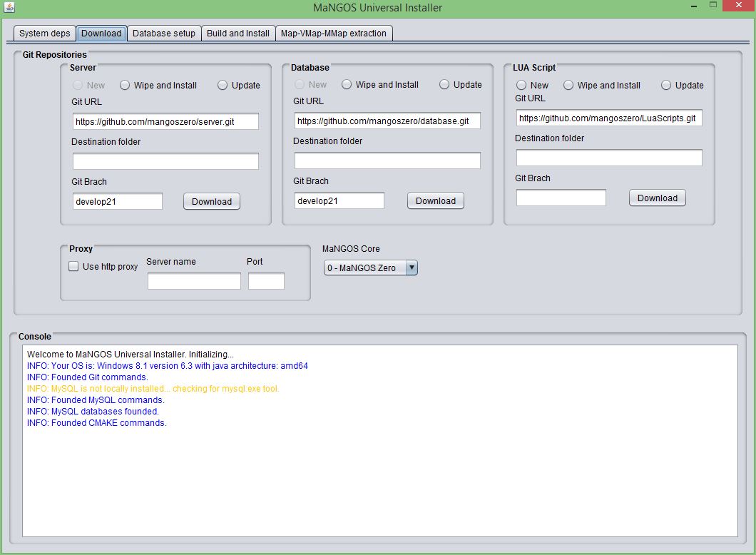Pick Update option for LUA Script

tap(683, 86)
